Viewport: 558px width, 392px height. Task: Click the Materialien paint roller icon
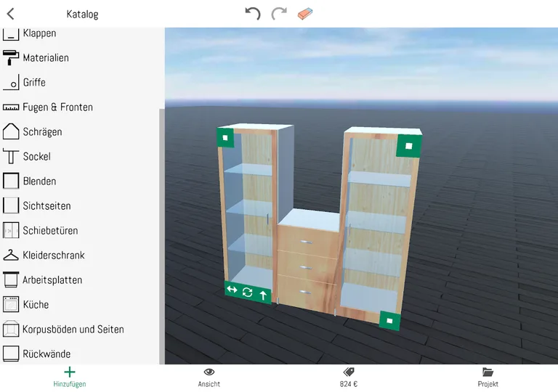[11, 57]
